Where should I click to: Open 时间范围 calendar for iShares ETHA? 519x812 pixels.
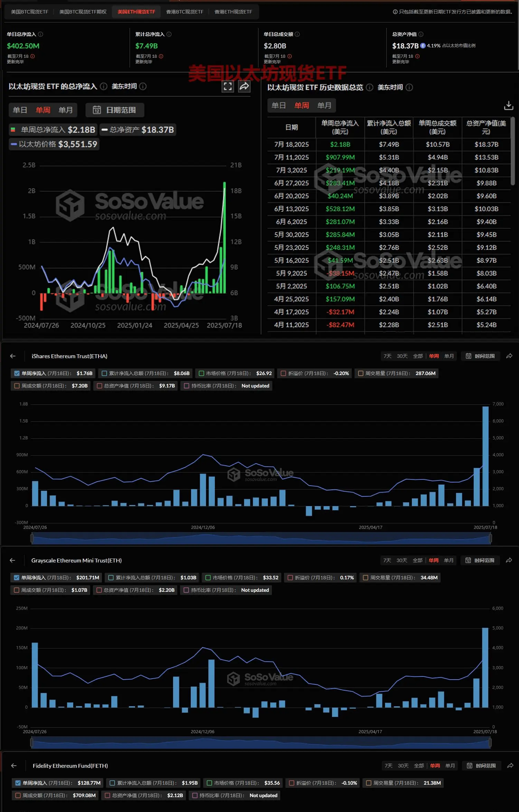point(480,356)
